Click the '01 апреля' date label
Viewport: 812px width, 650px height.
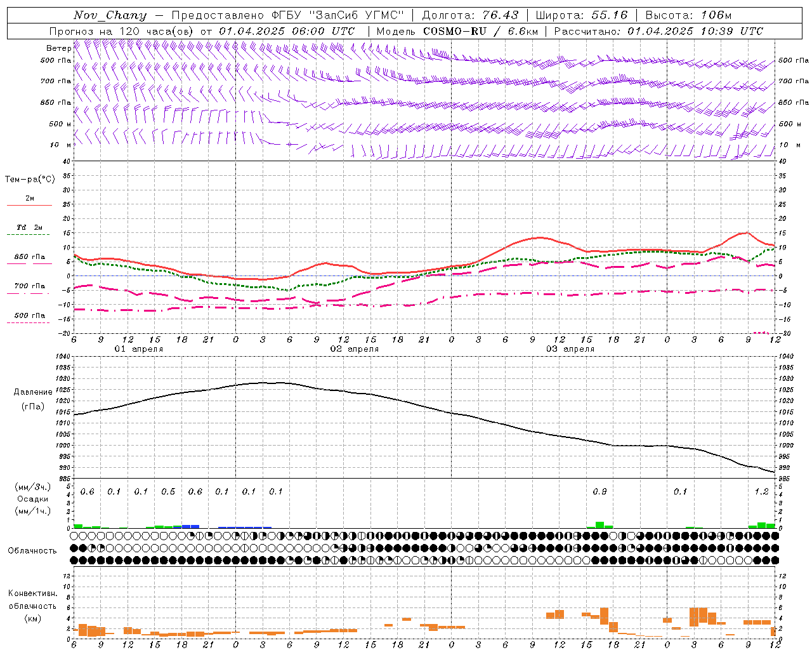pos(138,349)
